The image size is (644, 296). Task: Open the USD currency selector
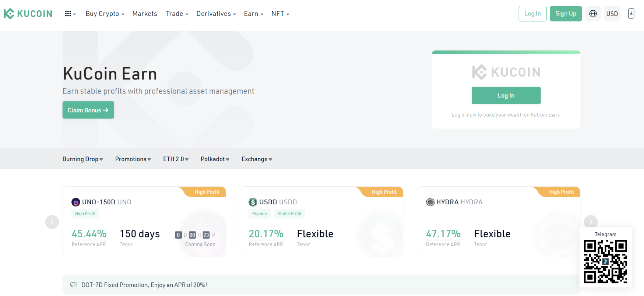point(612,13)
